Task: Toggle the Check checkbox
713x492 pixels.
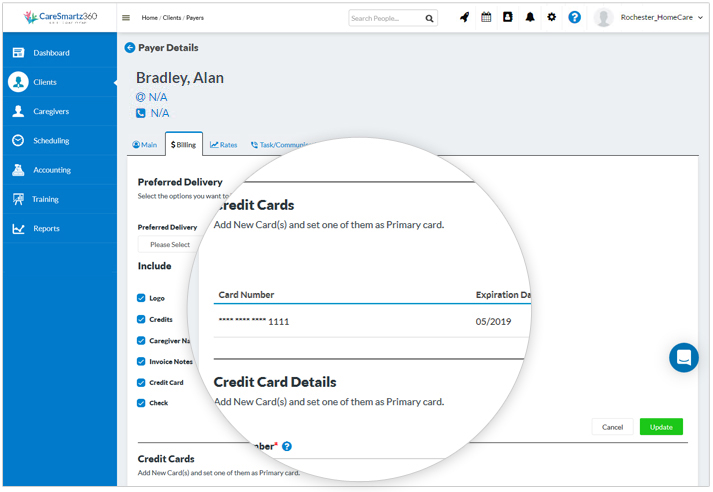Action: (141, 403)
